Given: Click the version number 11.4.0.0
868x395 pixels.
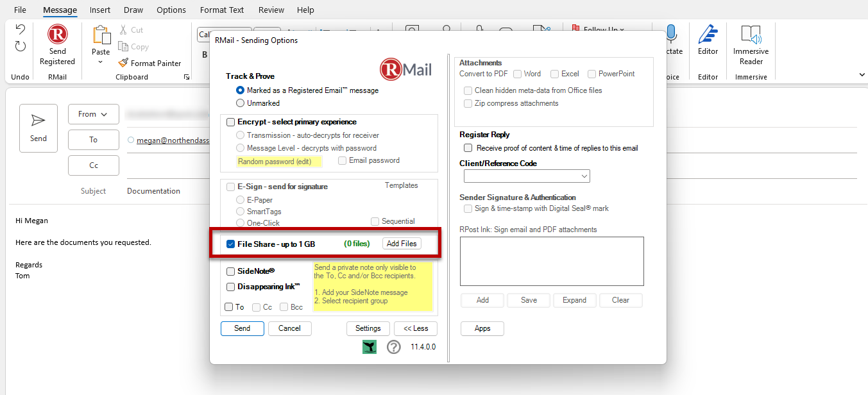Looking at the screenshot, I should pos(423,347).
